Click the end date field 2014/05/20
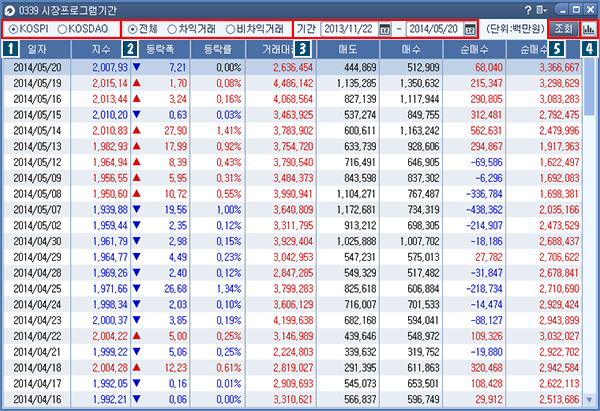This screenshot has height=411, width=600. 432,29
